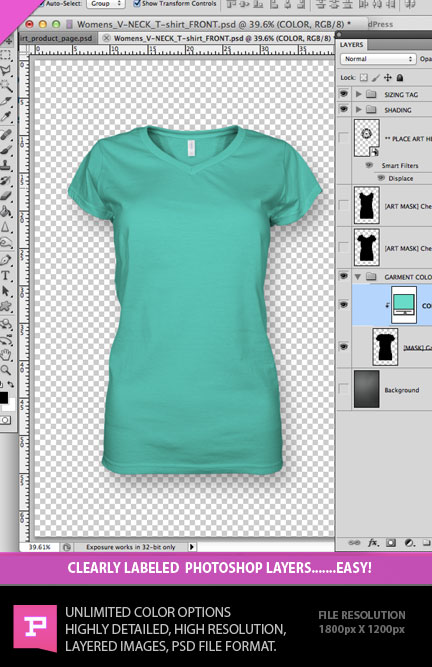Select the Custom Shape tool
This screenshot has width=432, height=667.
6,306
